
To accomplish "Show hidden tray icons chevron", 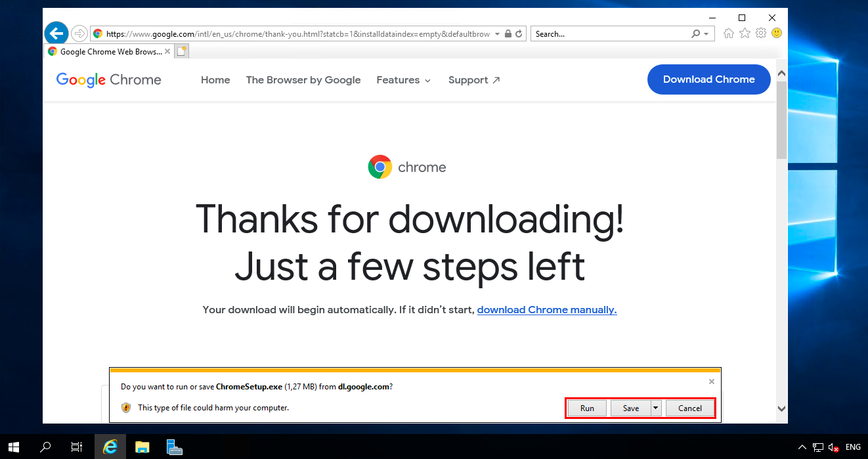I will tap(802, 447).
